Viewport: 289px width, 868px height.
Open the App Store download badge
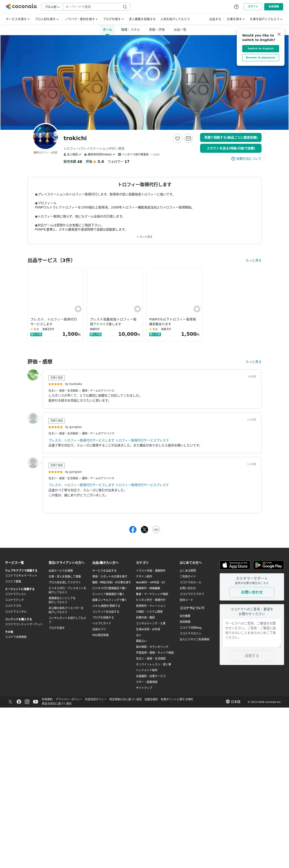235,565
